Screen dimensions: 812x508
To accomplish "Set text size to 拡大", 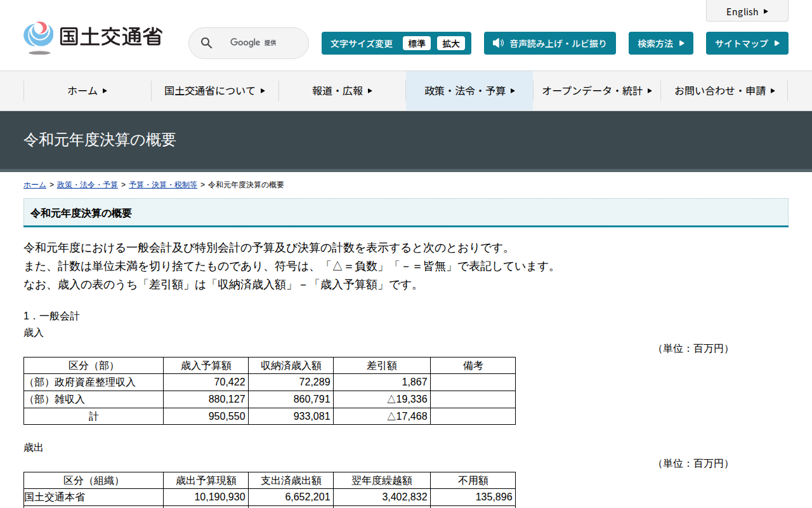I will [451, 43].
